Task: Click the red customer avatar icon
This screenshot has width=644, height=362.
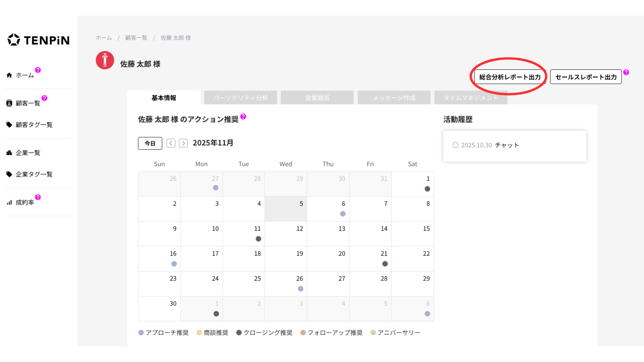Action: (105, 60)
